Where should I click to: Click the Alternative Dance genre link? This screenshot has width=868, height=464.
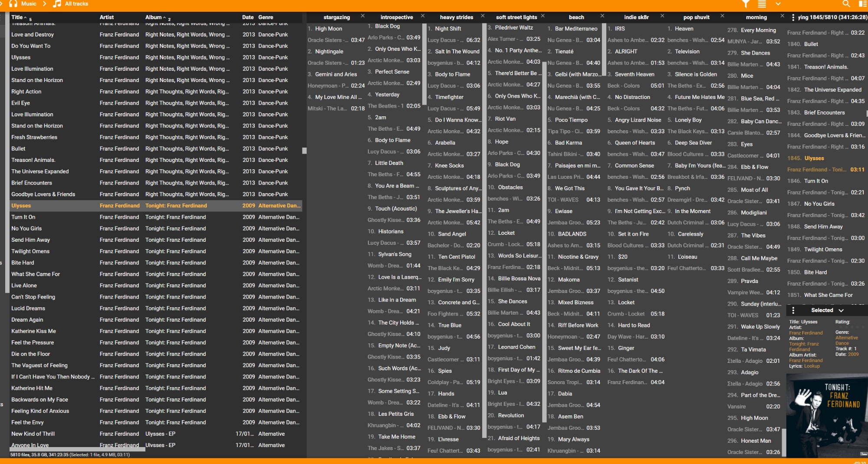[x=846, y=340]
